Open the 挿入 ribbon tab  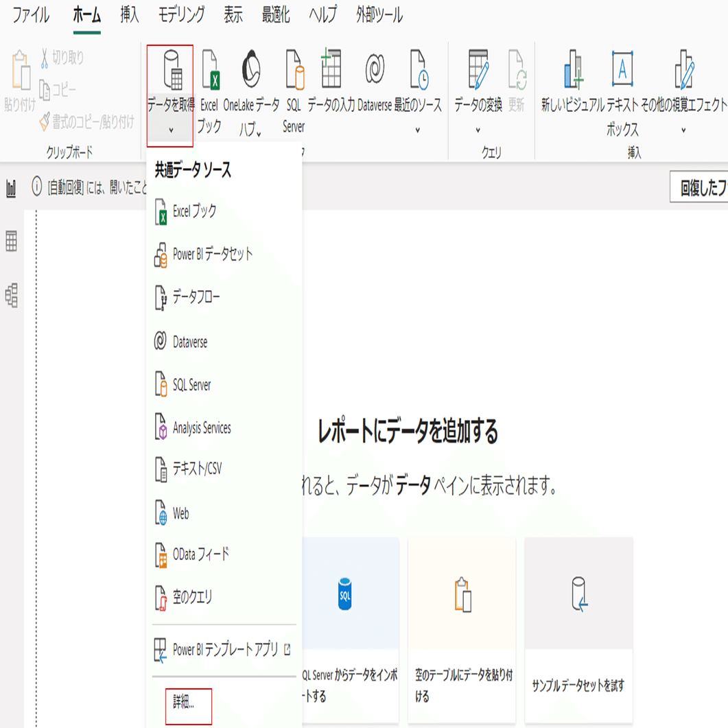(x=130, y=15)
